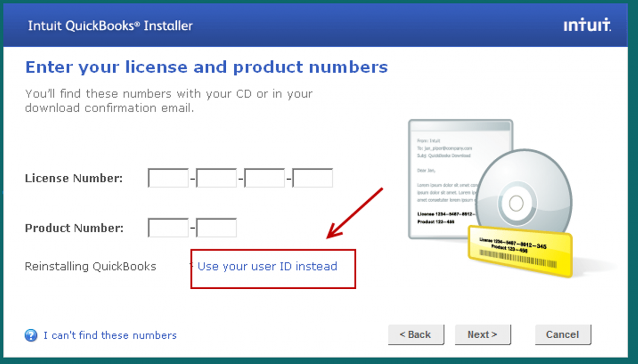
Task: Click the red arrow annotation
Action: [354, 213]
